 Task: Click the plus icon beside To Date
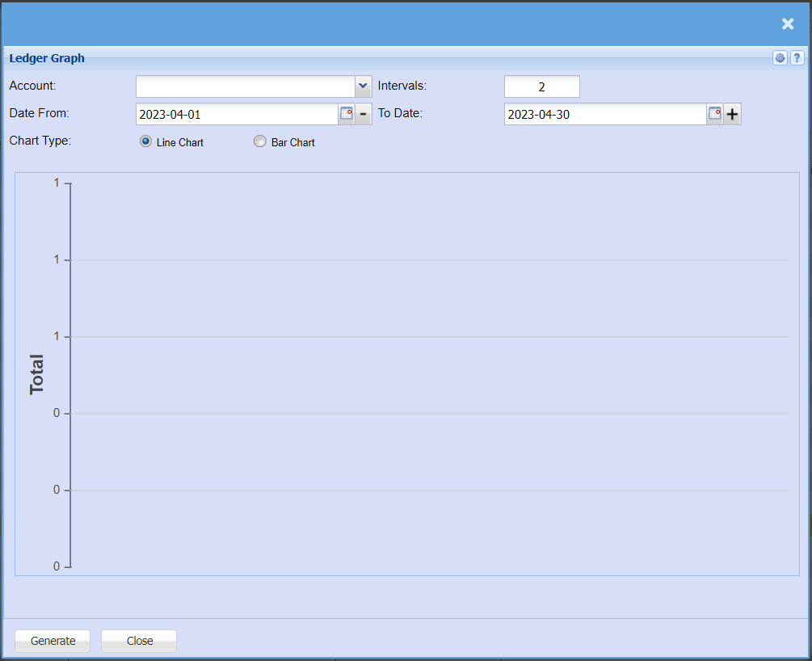(x=732, y=114)
